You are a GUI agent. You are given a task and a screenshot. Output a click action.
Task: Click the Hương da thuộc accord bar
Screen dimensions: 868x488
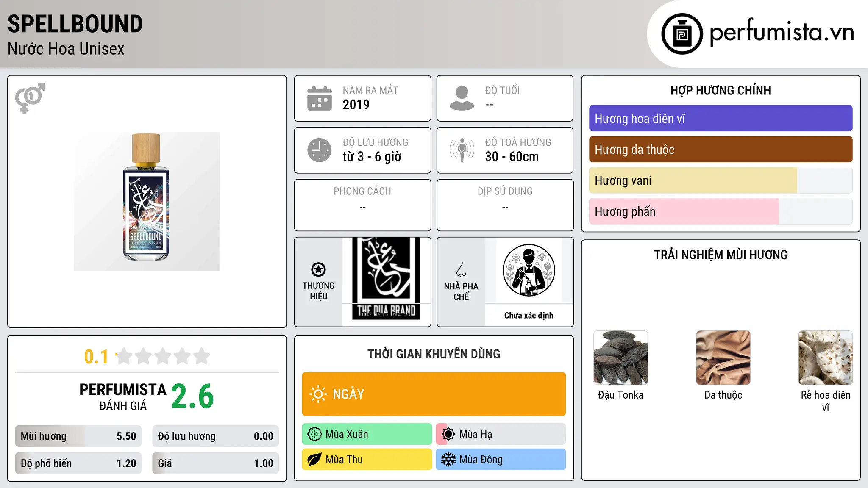(x=721, y=150)
